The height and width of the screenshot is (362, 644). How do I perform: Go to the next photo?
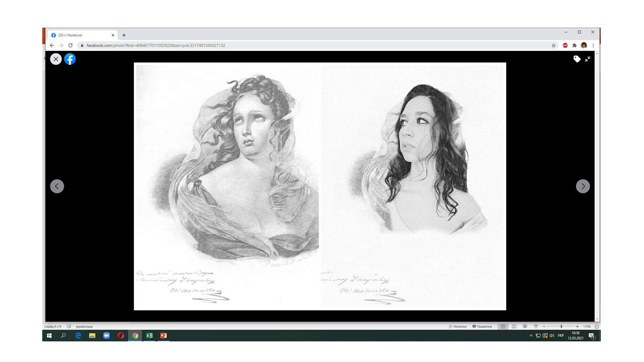coord(583,186)
